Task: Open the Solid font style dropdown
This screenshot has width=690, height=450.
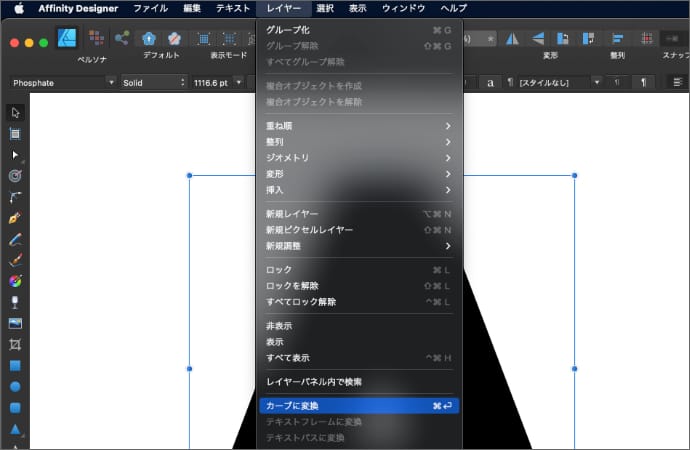Action: coord(151,82)
